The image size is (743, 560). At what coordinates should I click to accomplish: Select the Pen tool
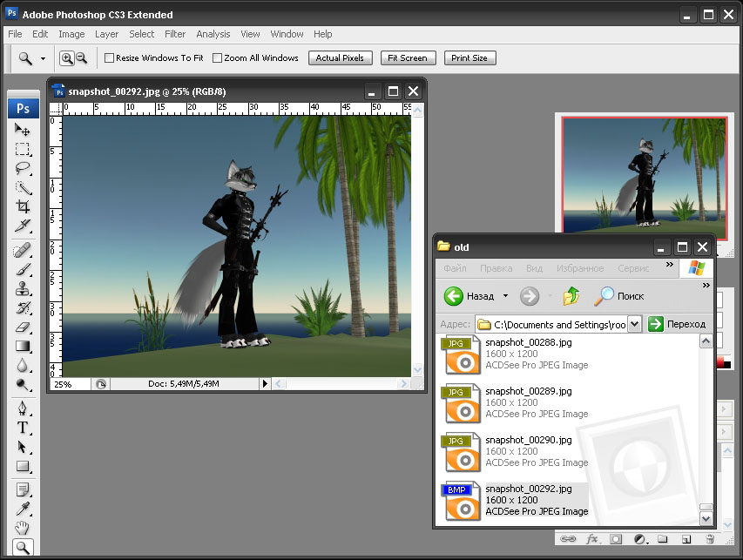[x=23, y=408]
